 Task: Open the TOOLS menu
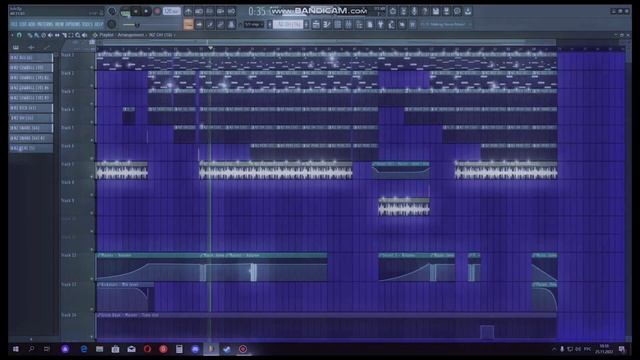click(x=87, y=24)
